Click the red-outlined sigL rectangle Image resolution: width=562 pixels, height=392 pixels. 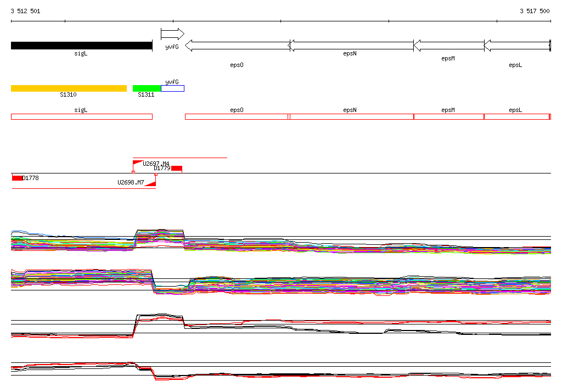click(81, 116)
